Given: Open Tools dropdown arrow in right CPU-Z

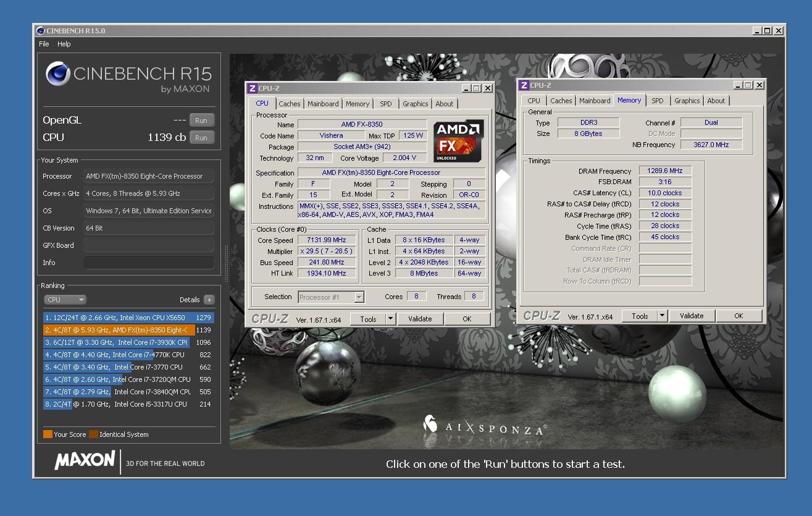Looking at the screenshot, I should coord(663,316).
